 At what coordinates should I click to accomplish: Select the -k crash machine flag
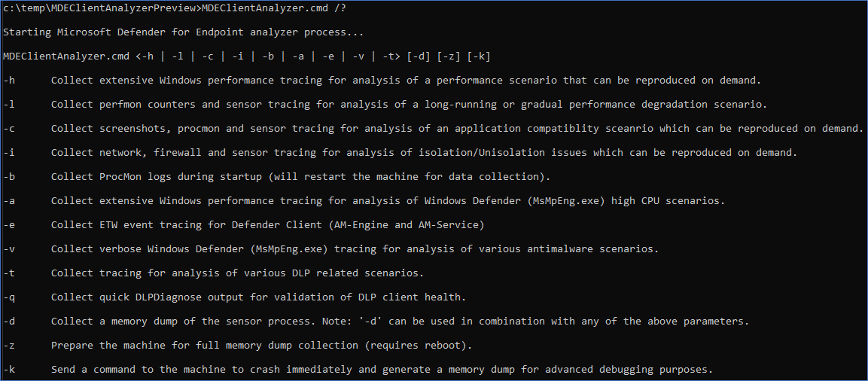click(x=9, y=370)
